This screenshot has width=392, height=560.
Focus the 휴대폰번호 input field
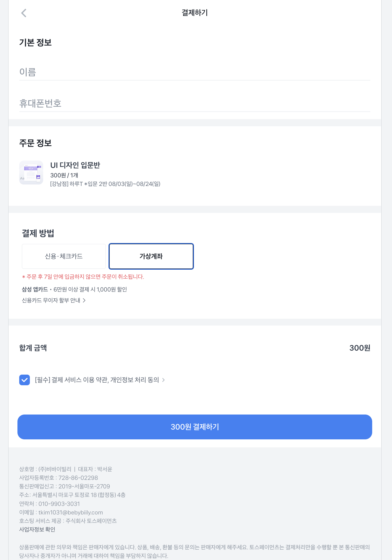pyautogui.click(x=195, y=103)
